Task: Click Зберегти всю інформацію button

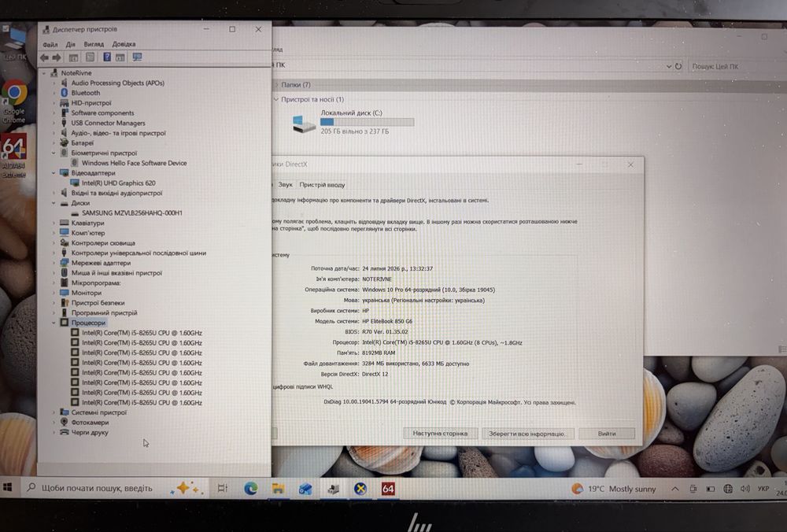Action: [527, 434]
